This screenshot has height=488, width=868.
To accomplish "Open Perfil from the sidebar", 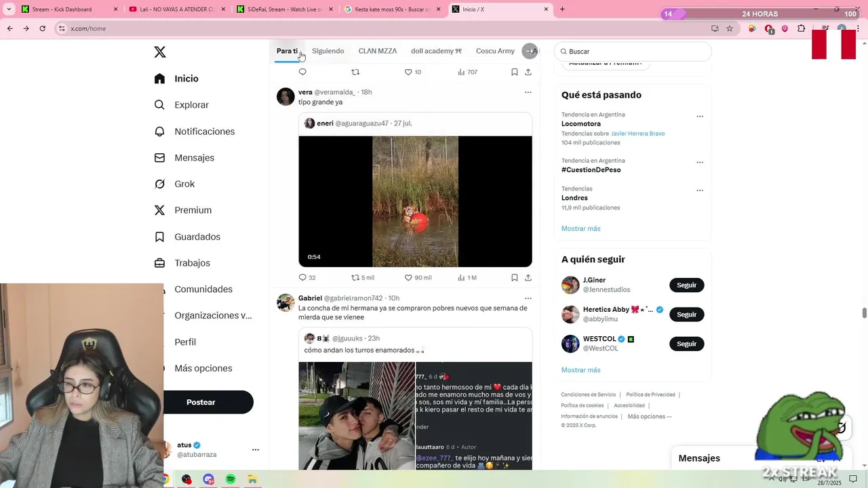I will pos(184,342).
